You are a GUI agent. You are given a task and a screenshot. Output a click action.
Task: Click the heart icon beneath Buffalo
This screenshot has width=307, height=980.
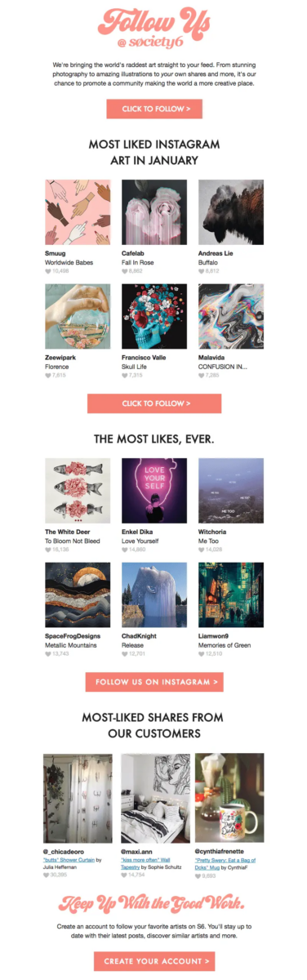(x=202, y=271)
